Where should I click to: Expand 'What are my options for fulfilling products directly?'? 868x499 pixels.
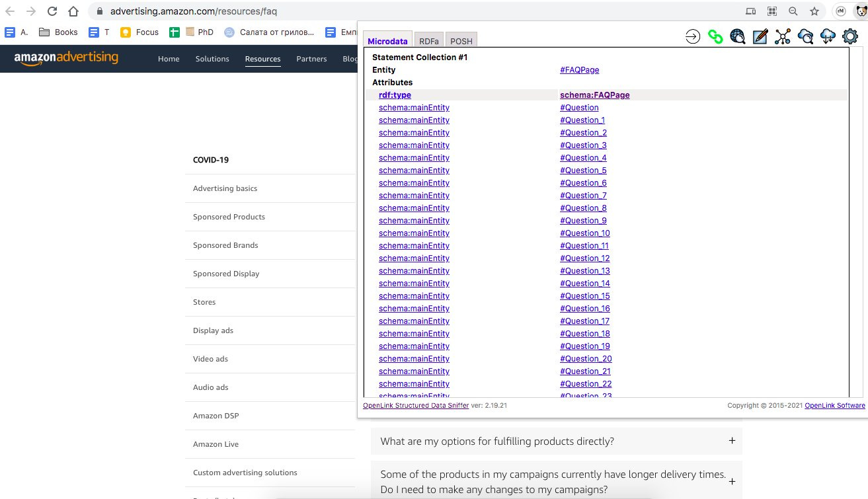(557, 441)
